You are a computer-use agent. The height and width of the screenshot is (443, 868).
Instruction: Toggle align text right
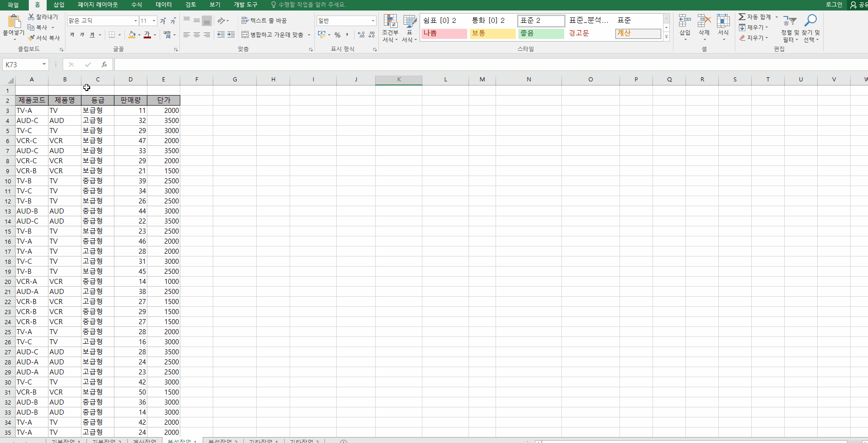pyautogui.click(x=207, y=35)
